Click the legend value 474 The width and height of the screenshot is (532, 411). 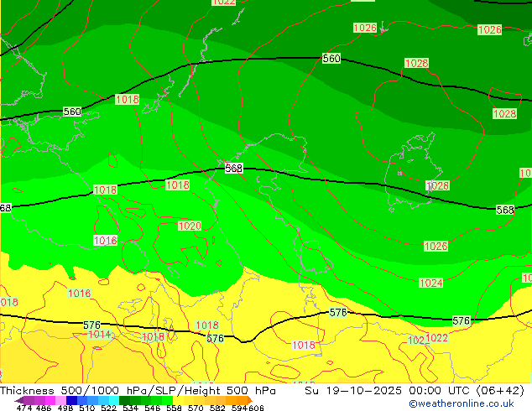24,408
